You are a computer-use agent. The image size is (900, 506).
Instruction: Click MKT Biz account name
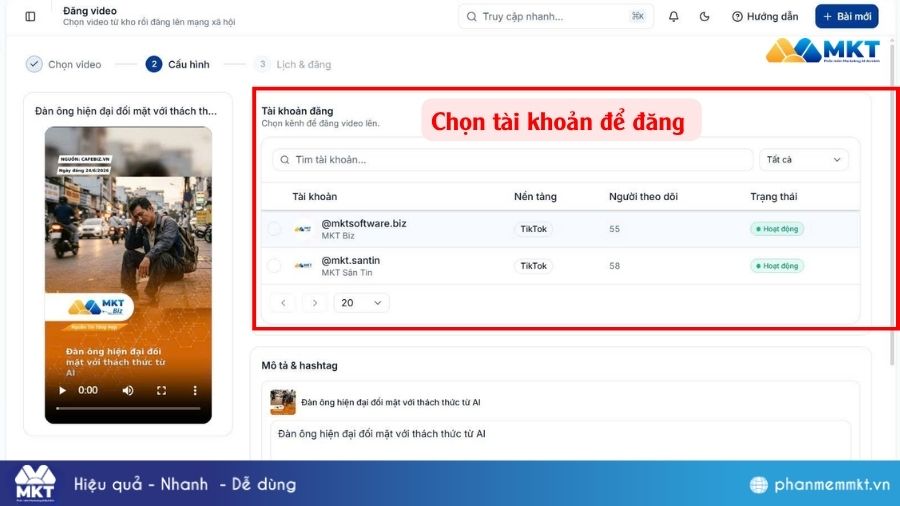pos(338,236)
